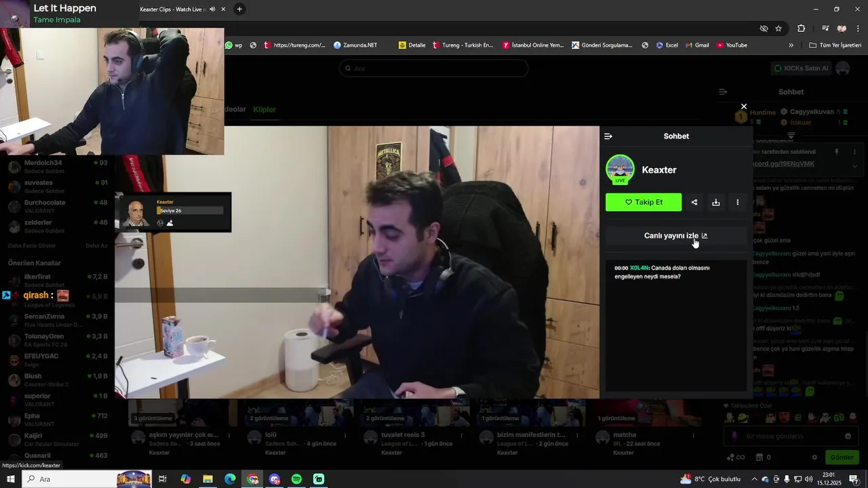Click Daha Az in sidebar
Image resolution: width=868 pixels, height=488 pixels.
point(96,245)
